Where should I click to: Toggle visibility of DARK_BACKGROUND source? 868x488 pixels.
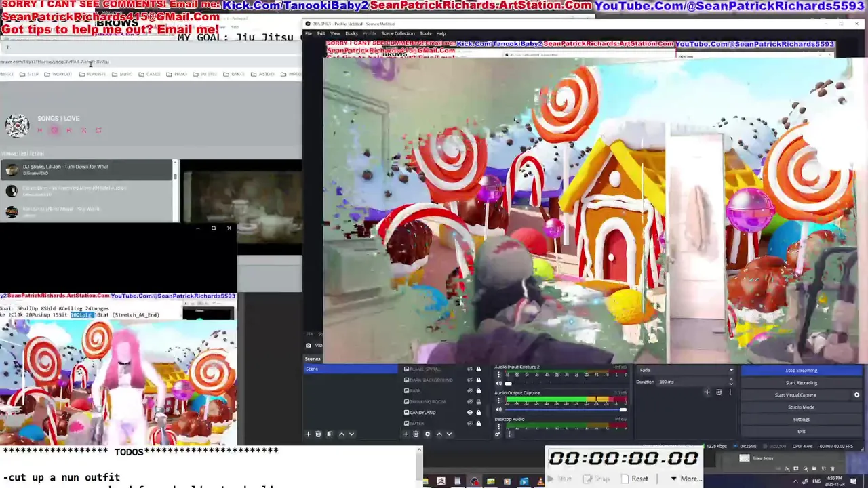(469, 380)
